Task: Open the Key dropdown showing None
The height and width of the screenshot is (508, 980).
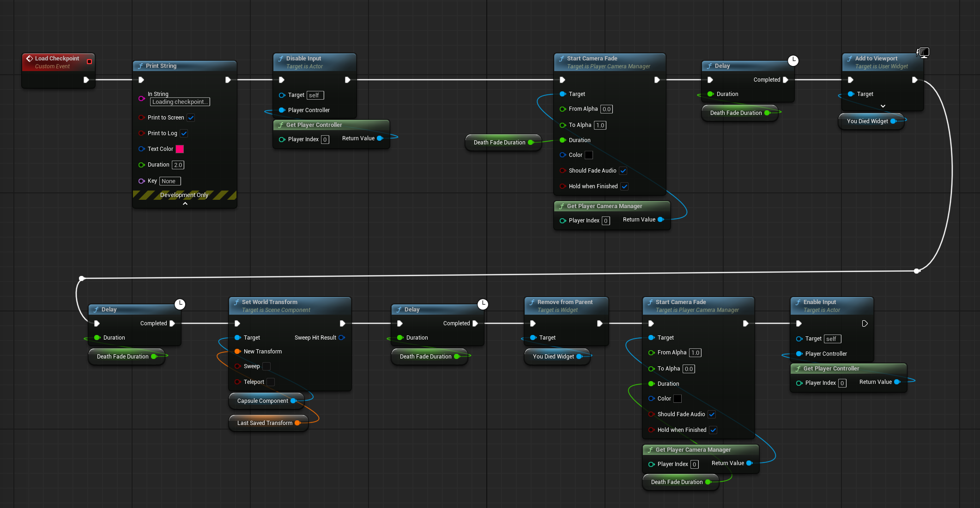Action: click(x=169, y=181)
